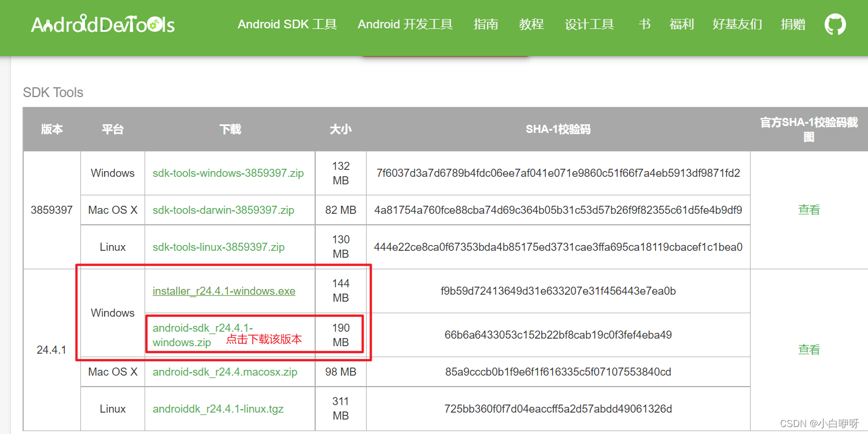Click the 平台 column header
The width and height of the screenshot is (868, 434).
pyautogui.click(x=113, y=129)
